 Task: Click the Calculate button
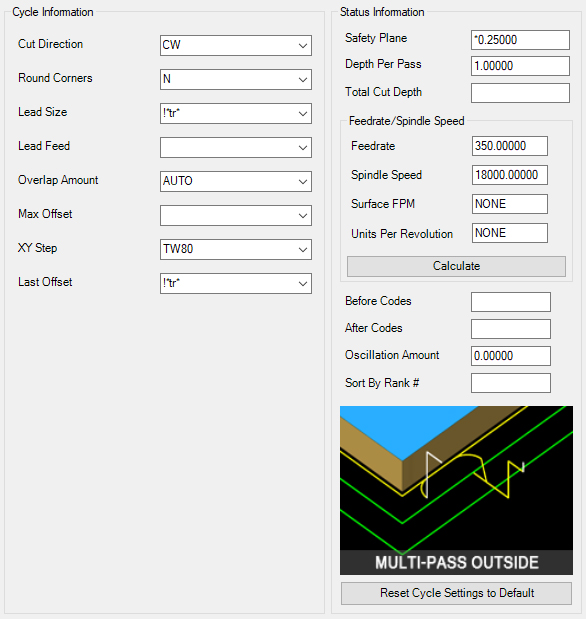[456, 266]
